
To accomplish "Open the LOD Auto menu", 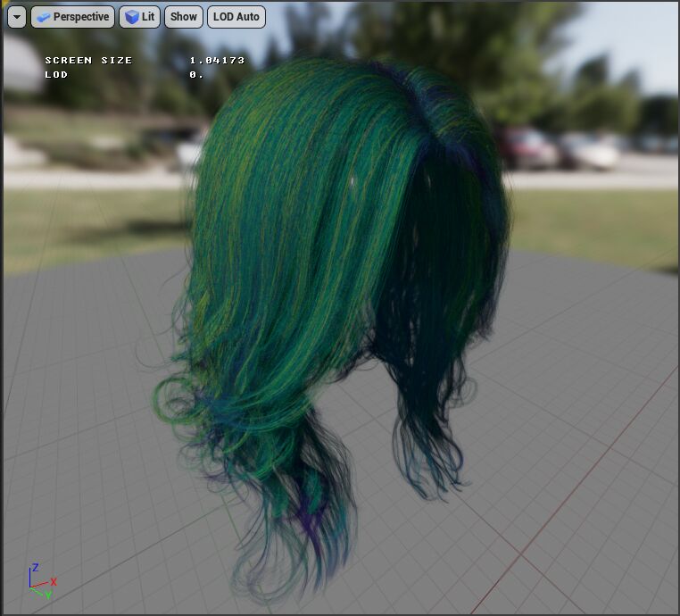I will pos(236,17).
